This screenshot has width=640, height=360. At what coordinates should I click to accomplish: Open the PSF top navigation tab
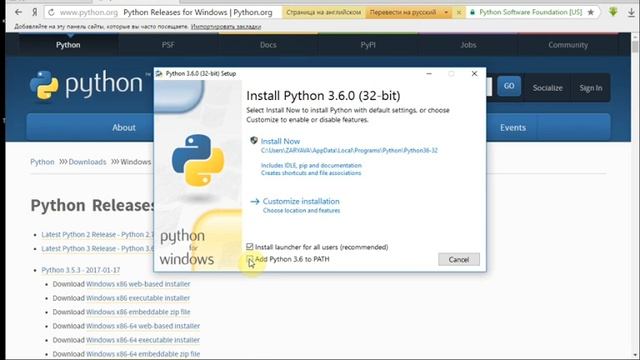coord(168,45)
